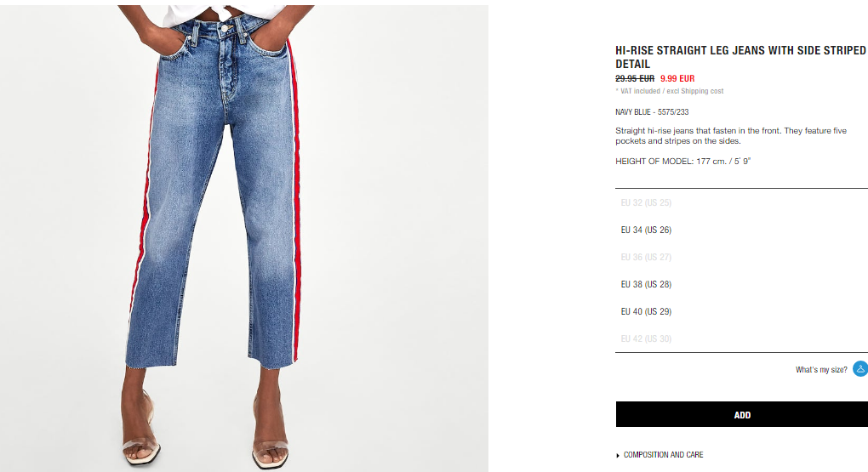Image resolution: width=868 pixels, height=472 pixels.
Task: Click the jeans product photo
Action: [244, 238]
